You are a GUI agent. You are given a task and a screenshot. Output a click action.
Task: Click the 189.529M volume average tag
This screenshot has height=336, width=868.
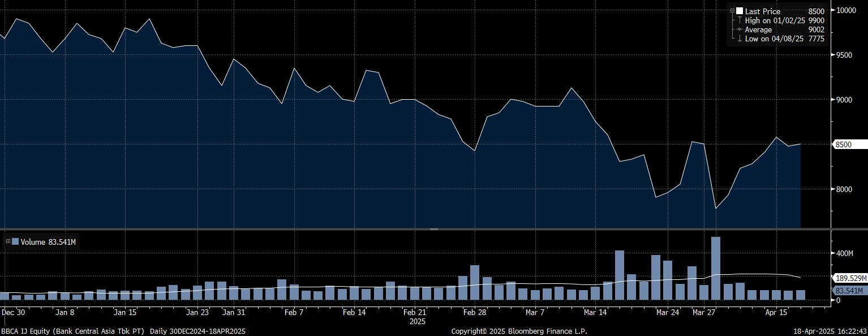coord(850,278)
